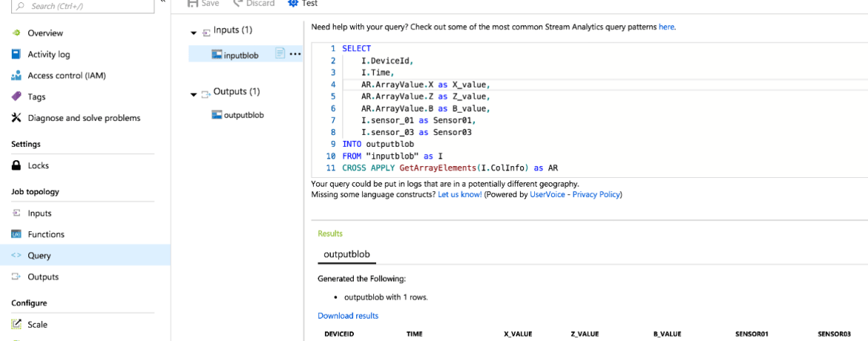Image resolution: width=868 pixels, height=341 pixels.
Task: Click the Access control (IAM) icon
Action: click(x=16, y=76)
